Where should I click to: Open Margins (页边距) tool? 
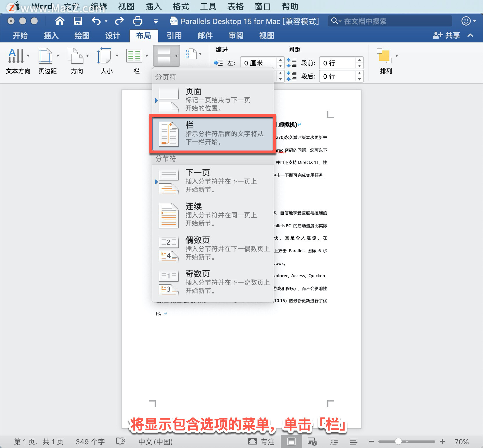pos(47,61)
